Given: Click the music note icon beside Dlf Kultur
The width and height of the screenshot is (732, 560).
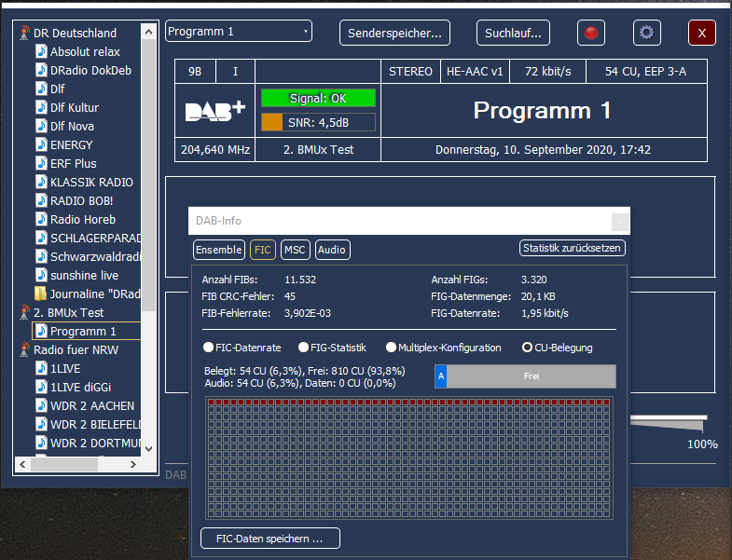Looking at the screenshot, I should coord(41,107).
